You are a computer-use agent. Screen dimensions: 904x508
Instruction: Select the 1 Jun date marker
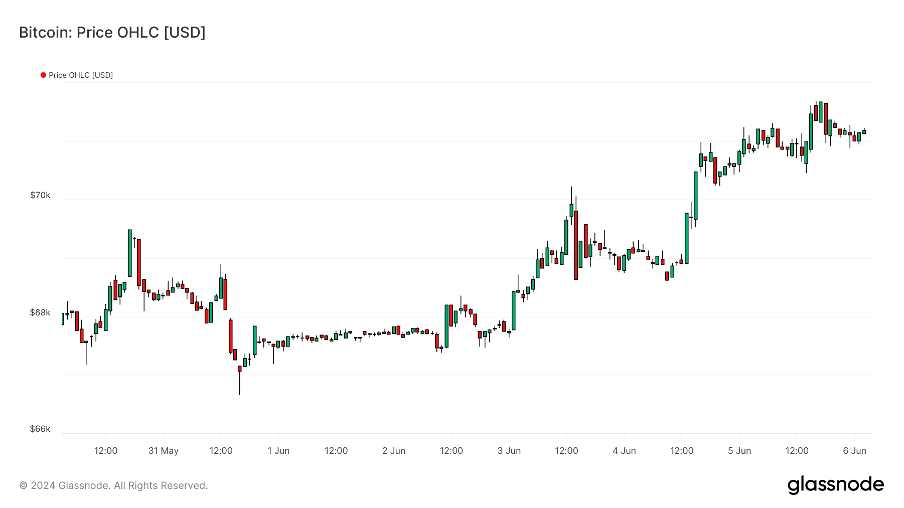point(278,451)
